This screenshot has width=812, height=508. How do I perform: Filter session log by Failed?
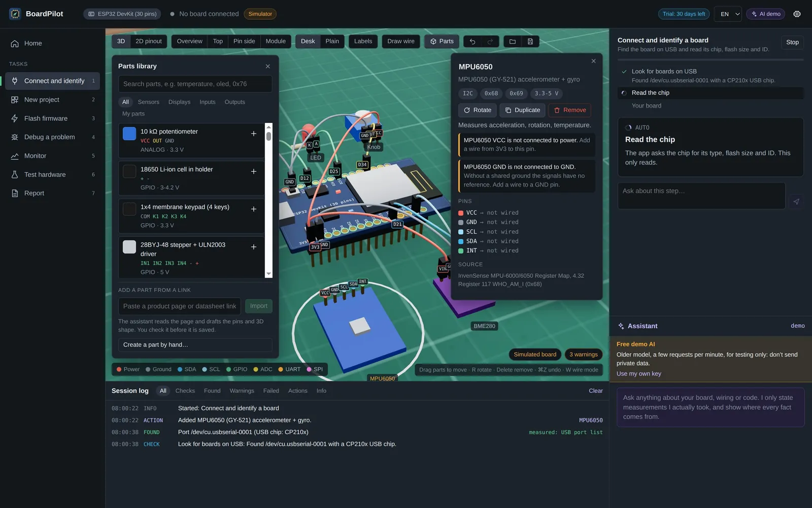tap(271, 391)
